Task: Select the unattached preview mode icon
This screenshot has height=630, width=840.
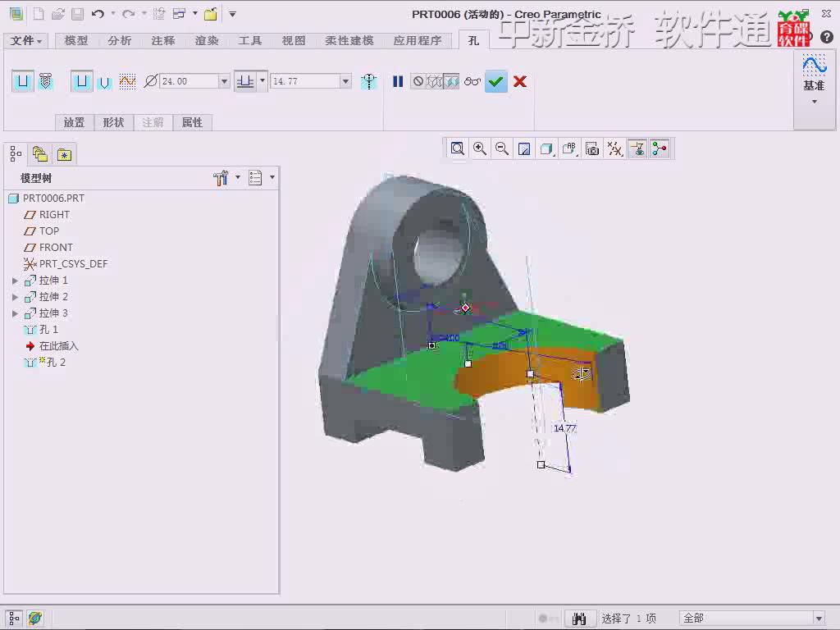Action: 435,81
